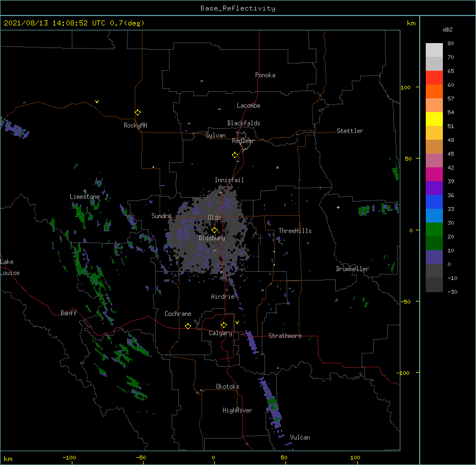Click the yellow diamond marker beside RockyMH
Viewport: 476px width, 465px height.
(x=138, y=113)
